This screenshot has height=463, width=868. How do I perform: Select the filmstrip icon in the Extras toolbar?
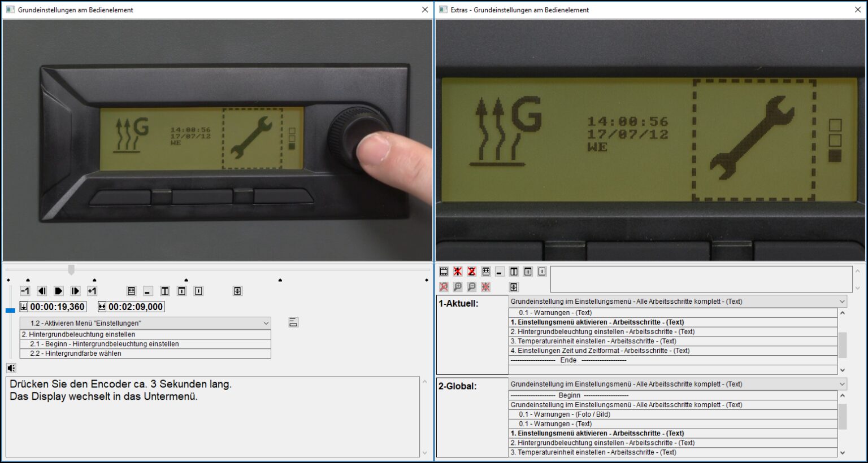[x=444, y=272]
